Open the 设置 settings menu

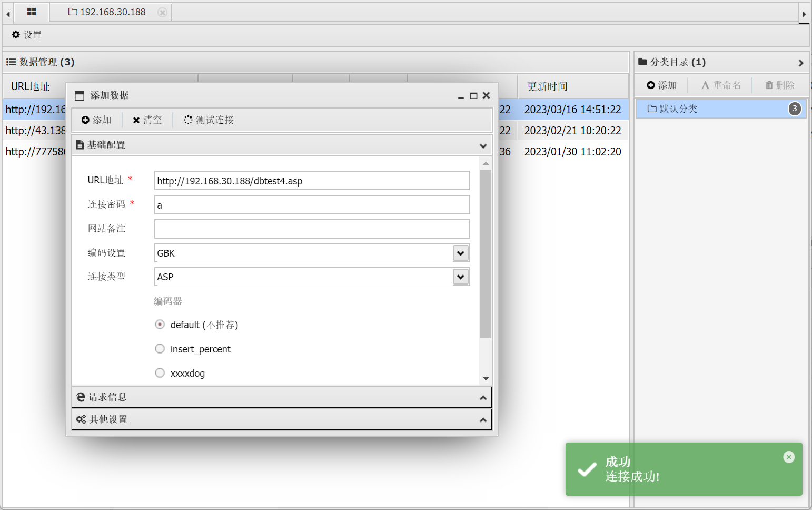click(26, 35)
